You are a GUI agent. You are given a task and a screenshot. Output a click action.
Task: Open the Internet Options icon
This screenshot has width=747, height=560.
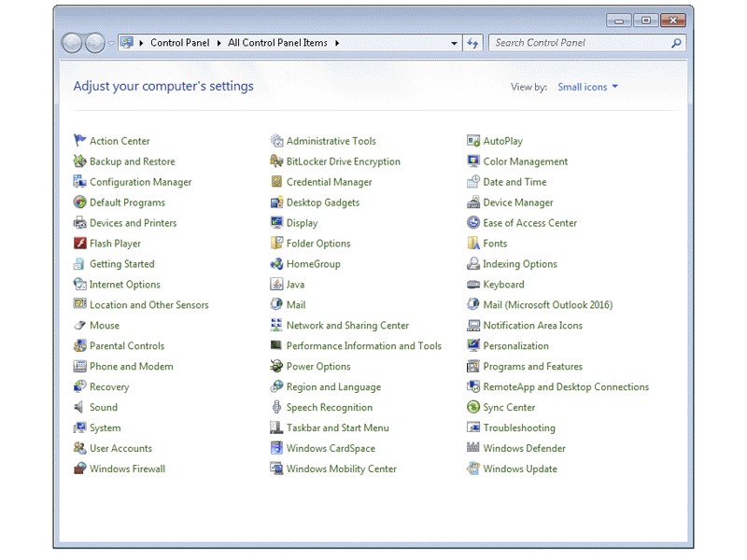(x=79, y=284)
